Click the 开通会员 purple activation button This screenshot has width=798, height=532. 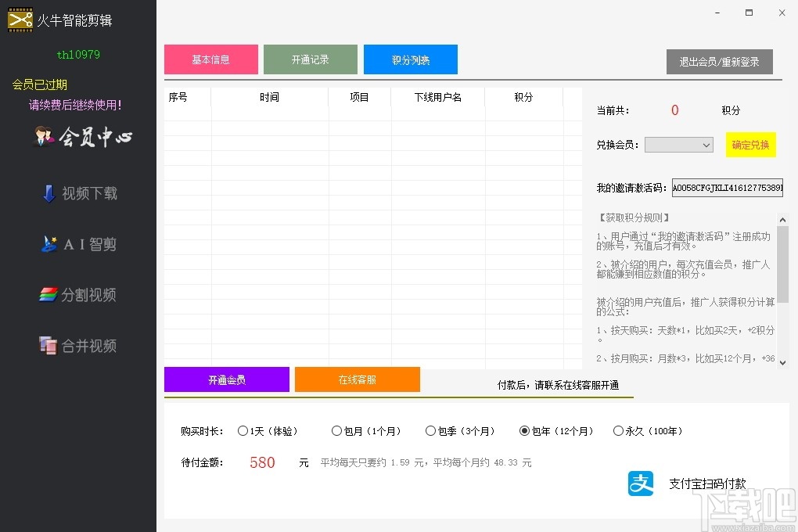tap(226, 379)
